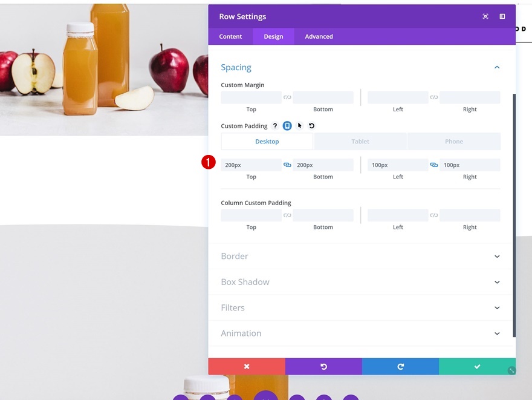The image size is (532, 400).
Task: Click the settings panel vertical scrollbar
Action: pyautogui.click(x=514, y=215)
